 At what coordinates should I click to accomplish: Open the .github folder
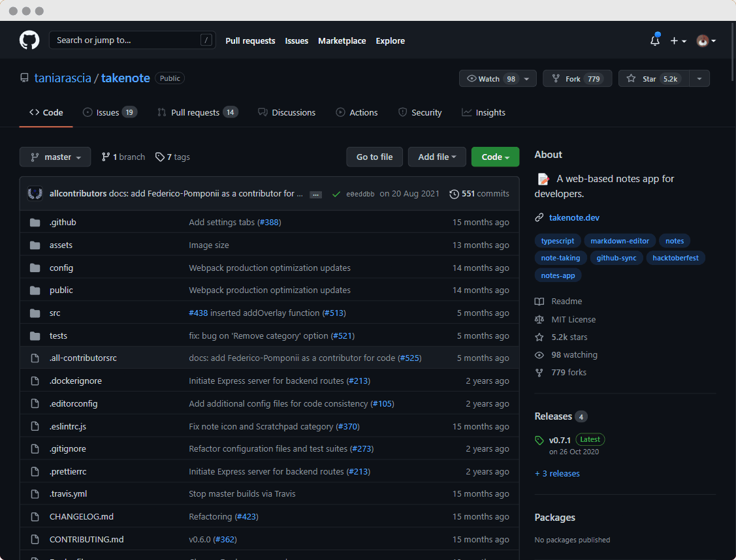click(x=63, y=223)
